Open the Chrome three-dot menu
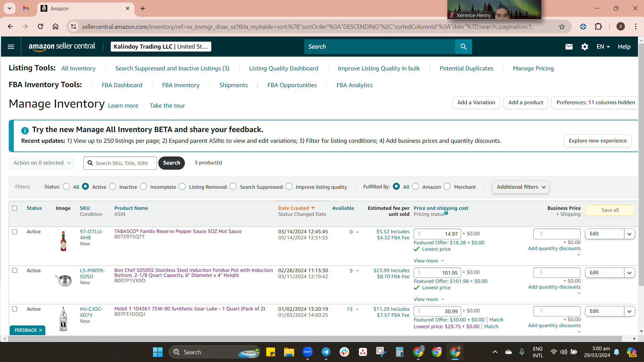This screenshot has width=644, height=362. pos(636,26)
